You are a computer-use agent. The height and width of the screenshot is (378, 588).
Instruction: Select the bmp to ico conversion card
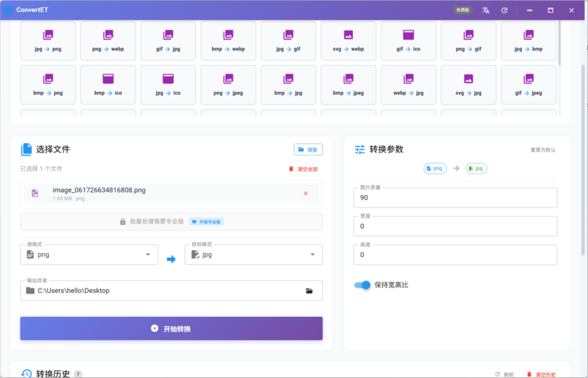click(x=108, y=85)
